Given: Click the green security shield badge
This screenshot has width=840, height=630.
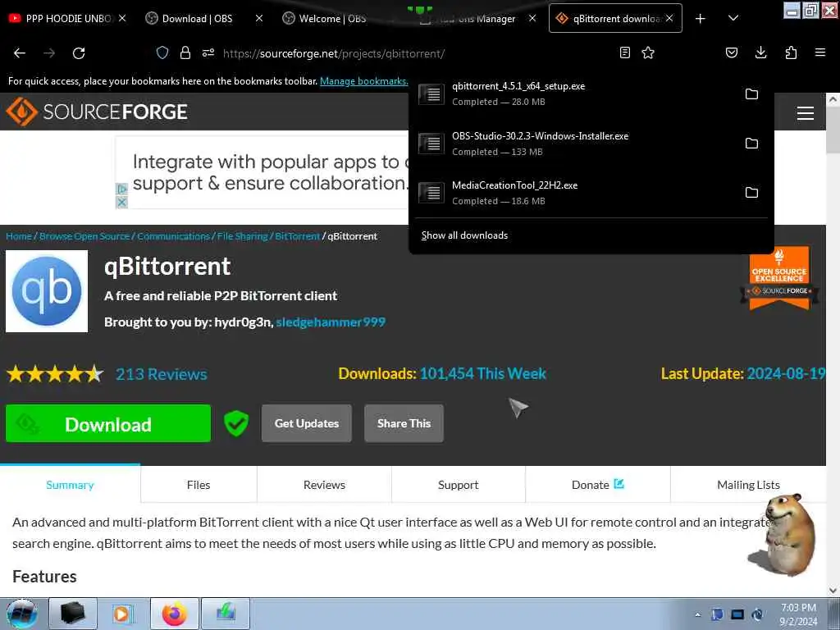Looking at the screenshot, I should (236, 424).
